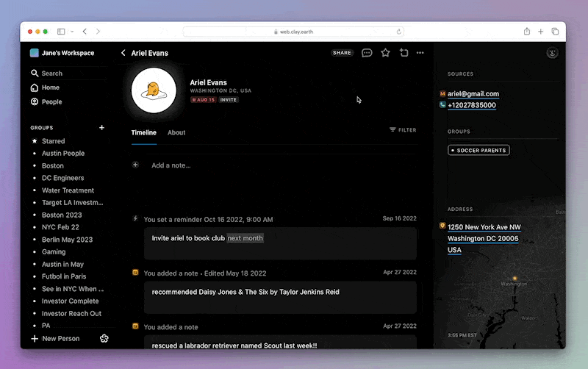Add a new group with plus icon
The width and height of the screenshot is (588, 369).
pos(101,128)
